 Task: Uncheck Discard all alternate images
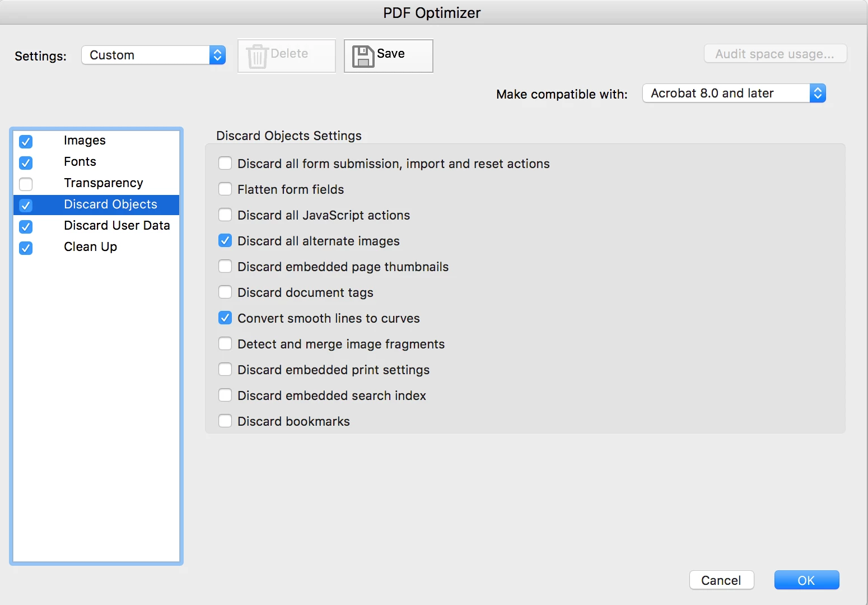point(225,240)
